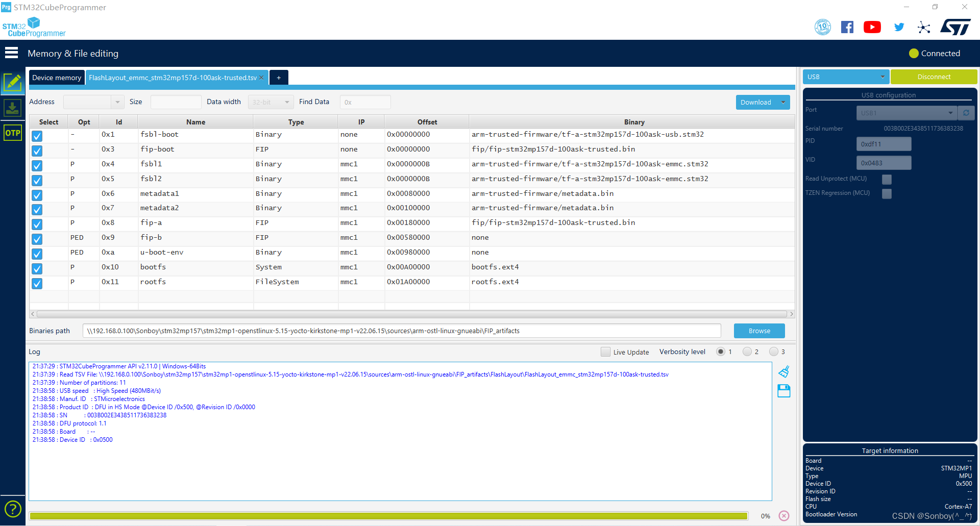
Task: Sort by the Offset column header
Action: [427, 122]
